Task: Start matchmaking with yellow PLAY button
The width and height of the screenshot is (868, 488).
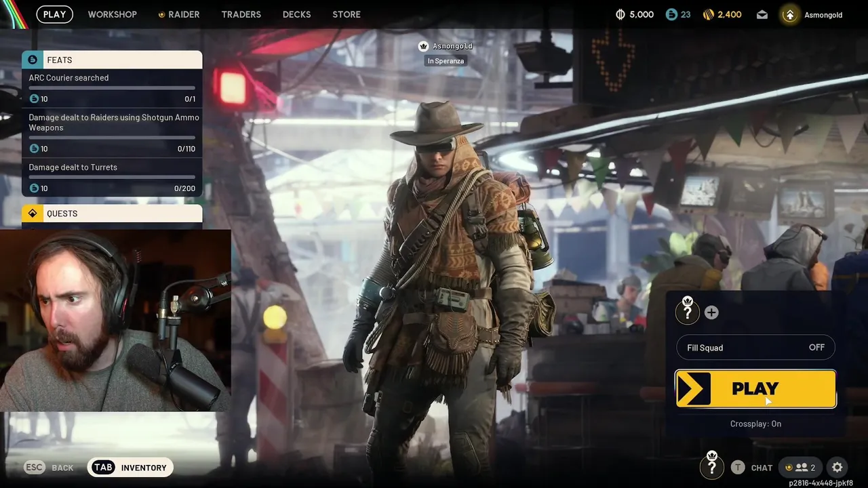Action: (x=755, y=388)
